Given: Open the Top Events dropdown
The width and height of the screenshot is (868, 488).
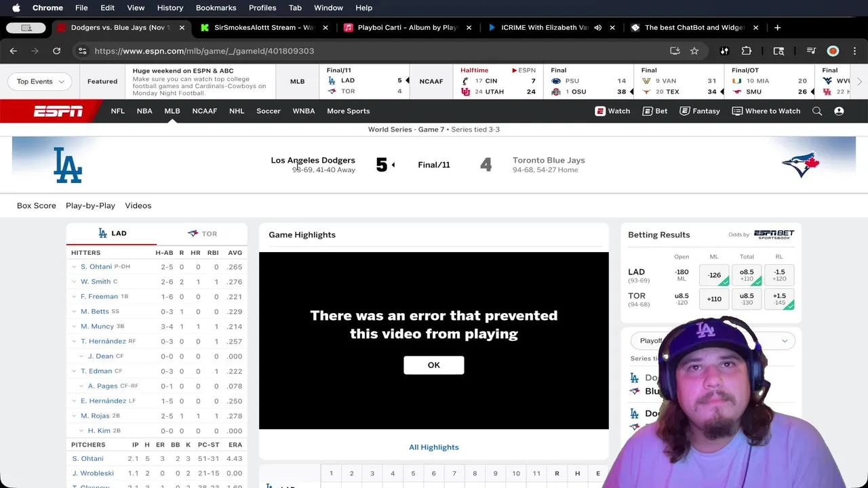Looking at the screenshot, I should coord(41,81).
